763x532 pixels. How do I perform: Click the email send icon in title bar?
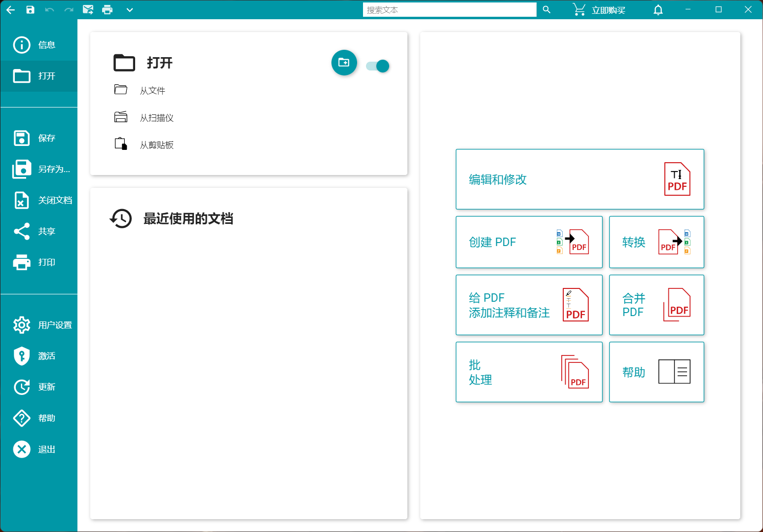click(x=88, y=9)
